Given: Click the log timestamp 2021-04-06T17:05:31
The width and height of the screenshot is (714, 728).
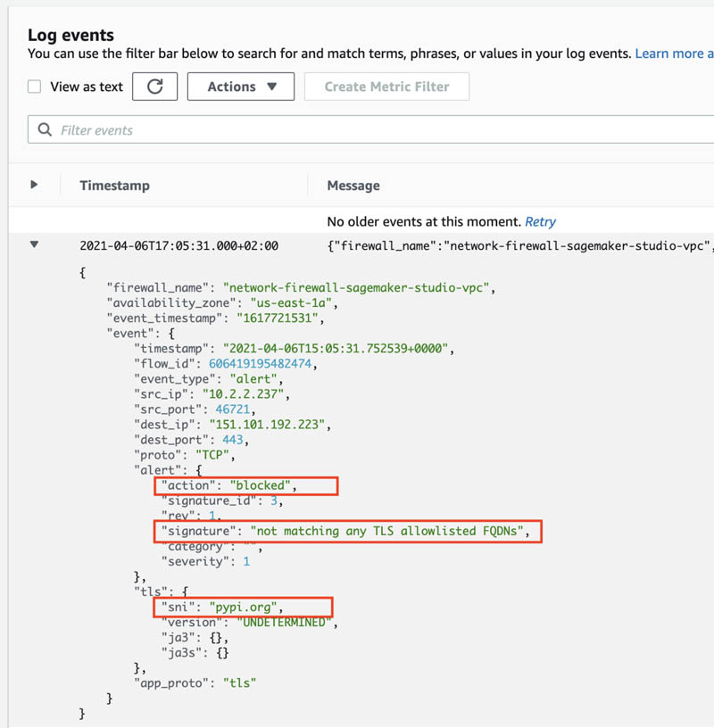Looking at the screenshot, I should tap(178, 245).
